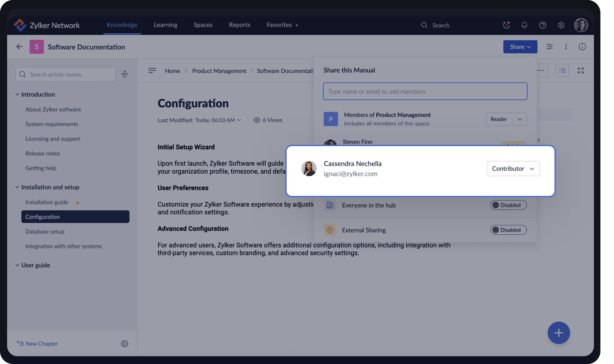Open the Reports menu item

tap(239, 25)
